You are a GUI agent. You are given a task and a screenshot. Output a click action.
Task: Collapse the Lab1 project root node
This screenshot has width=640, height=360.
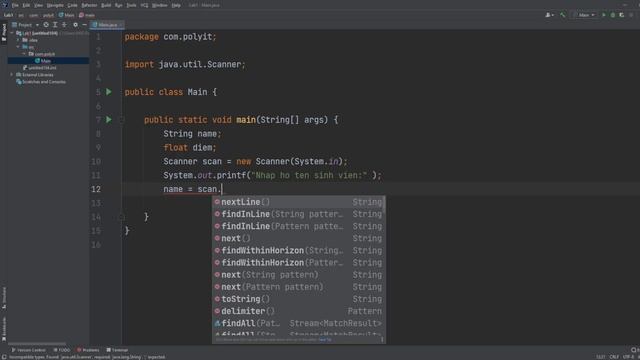pos(12,33)
